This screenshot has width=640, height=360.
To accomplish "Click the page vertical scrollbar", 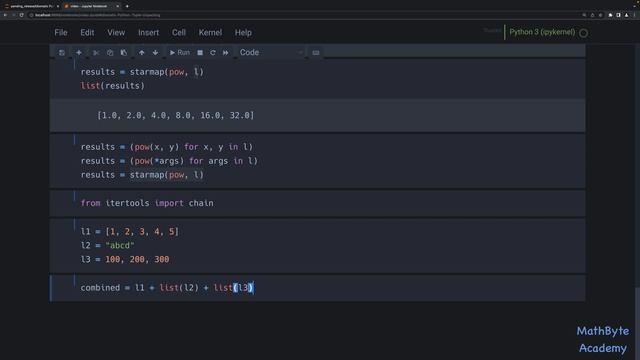I will [638, 324].
